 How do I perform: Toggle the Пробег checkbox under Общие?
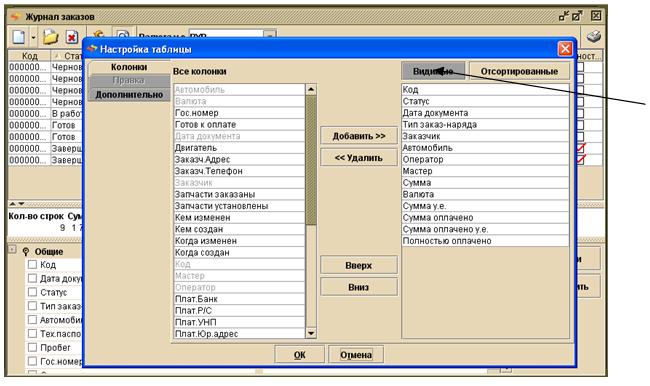coord(32,347)
